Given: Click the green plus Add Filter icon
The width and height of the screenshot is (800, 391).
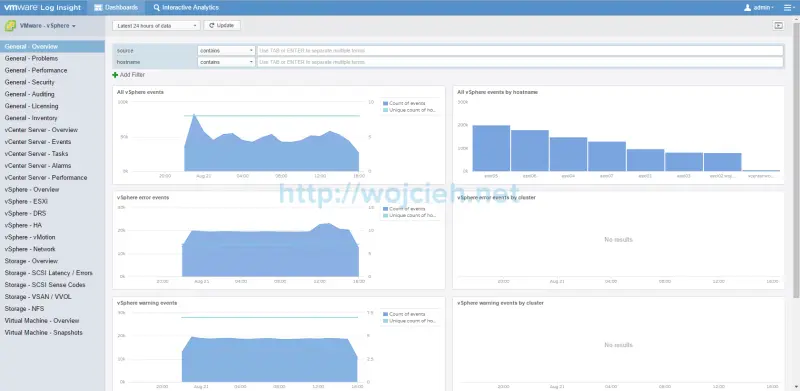Looking at the screenshot, I should tap(115, 75).
